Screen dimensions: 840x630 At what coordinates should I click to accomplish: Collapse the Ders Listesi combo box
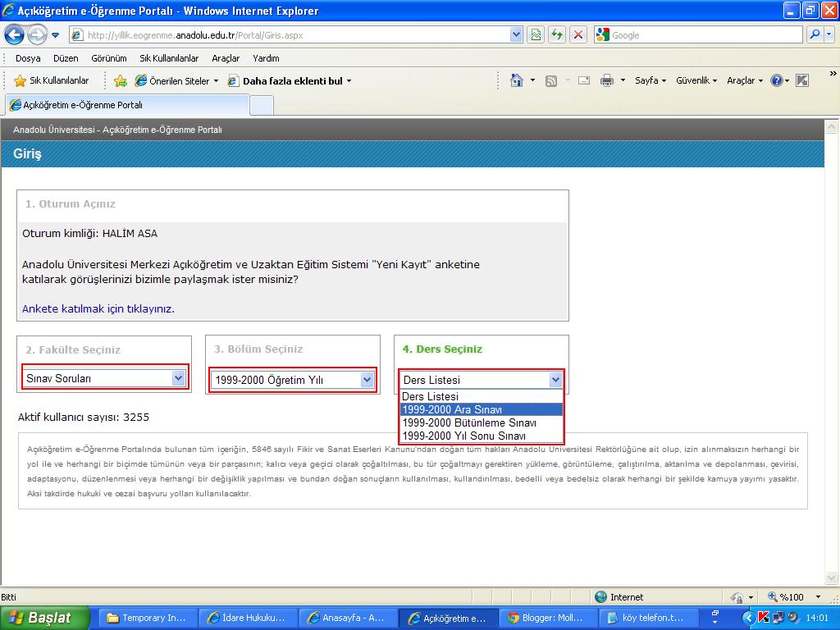point(555,380)
